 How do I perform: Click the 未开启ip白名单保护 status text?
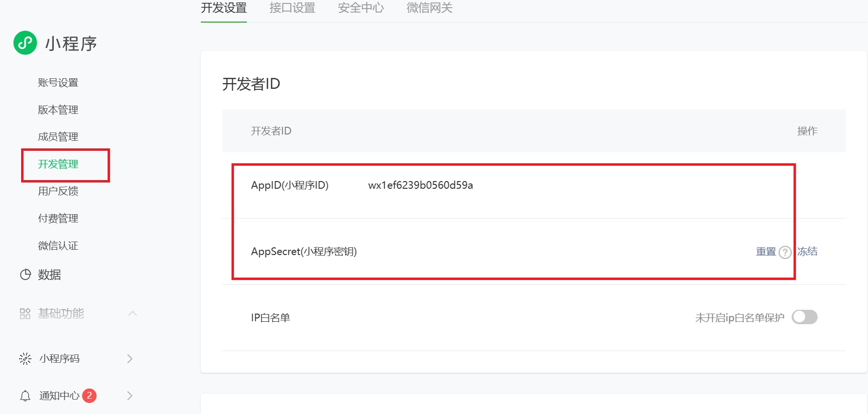(x=740, y=318)
